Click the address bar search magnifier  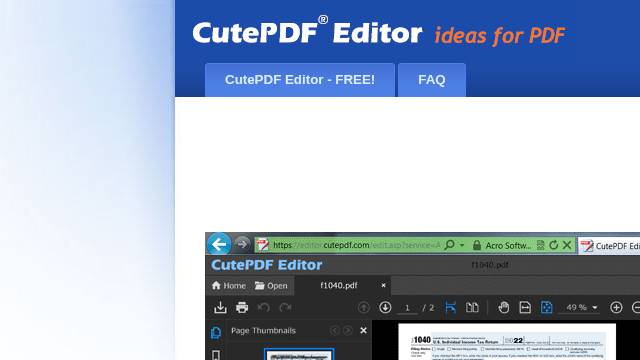point(449,245)
